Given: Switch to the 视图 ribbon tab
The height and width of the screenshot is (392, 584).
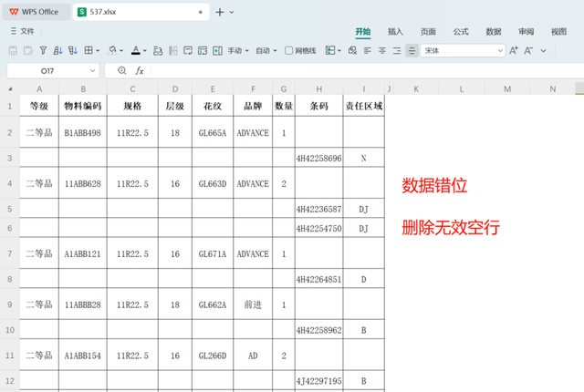Looking at the screenshot, I should tap(558, 32).
